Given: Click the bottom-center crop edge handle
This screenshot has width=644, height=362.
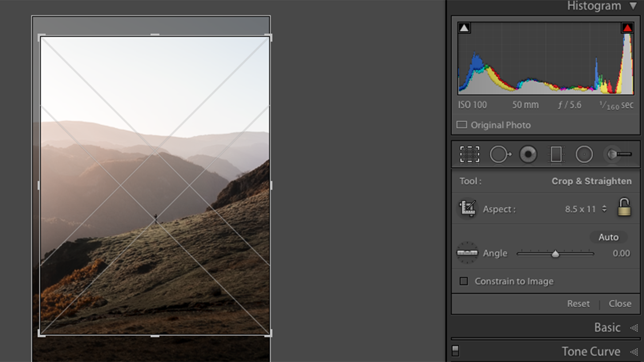Looking at the screenshot, I should [x=155, y=335].
